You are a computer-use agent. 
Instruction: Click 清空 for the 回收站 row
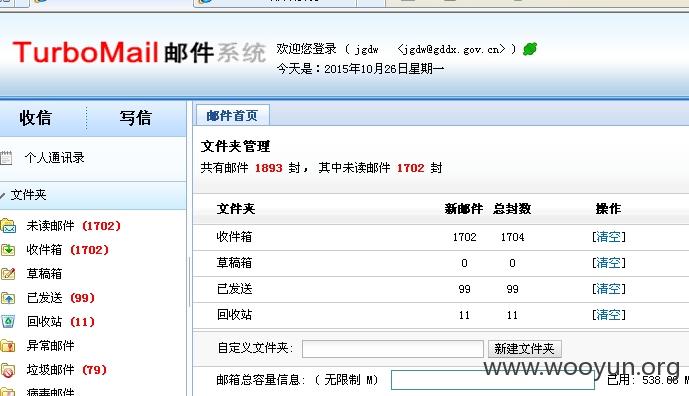(609, 315)
